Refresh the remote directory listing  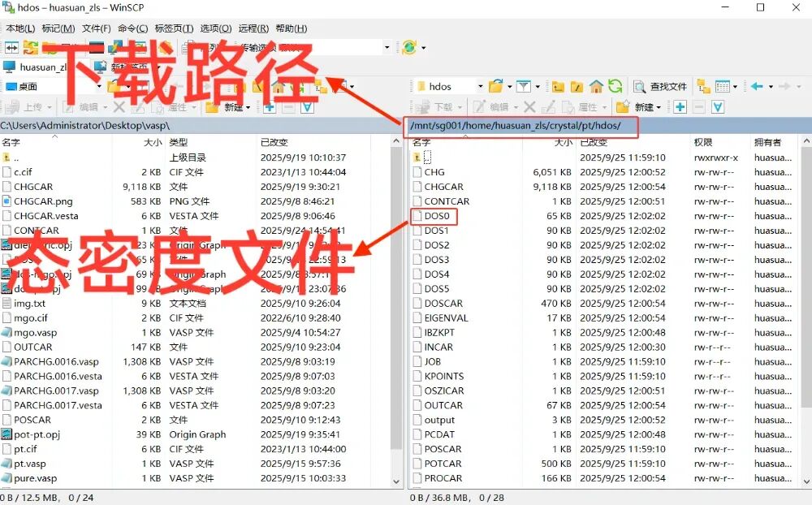tap(615, 86)
